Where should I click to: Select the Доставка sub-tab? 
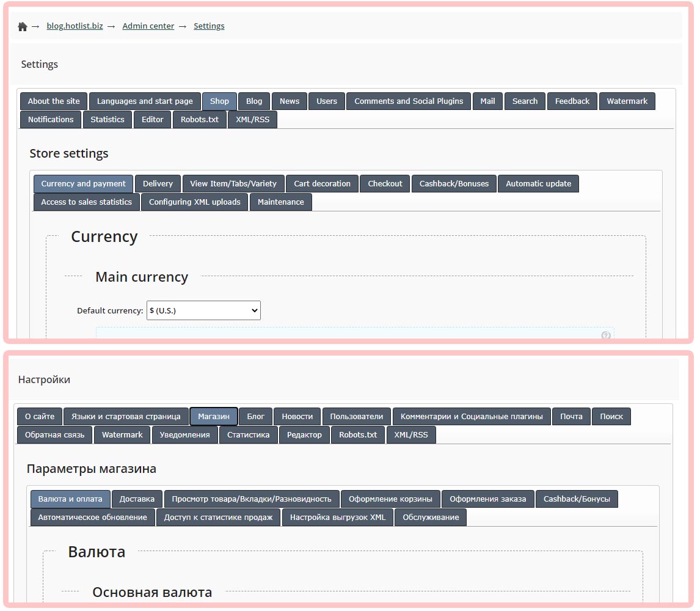[x=137, y=499]
